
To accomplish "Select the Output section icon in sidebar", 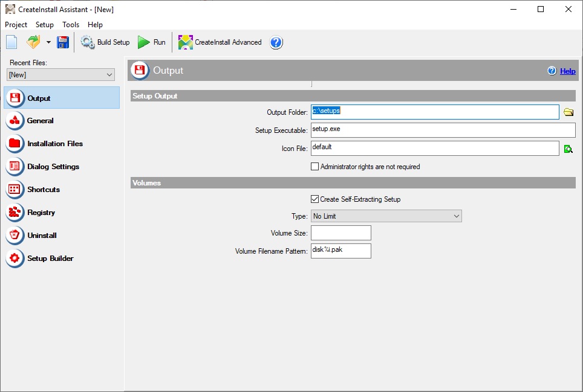I will 15,98.
